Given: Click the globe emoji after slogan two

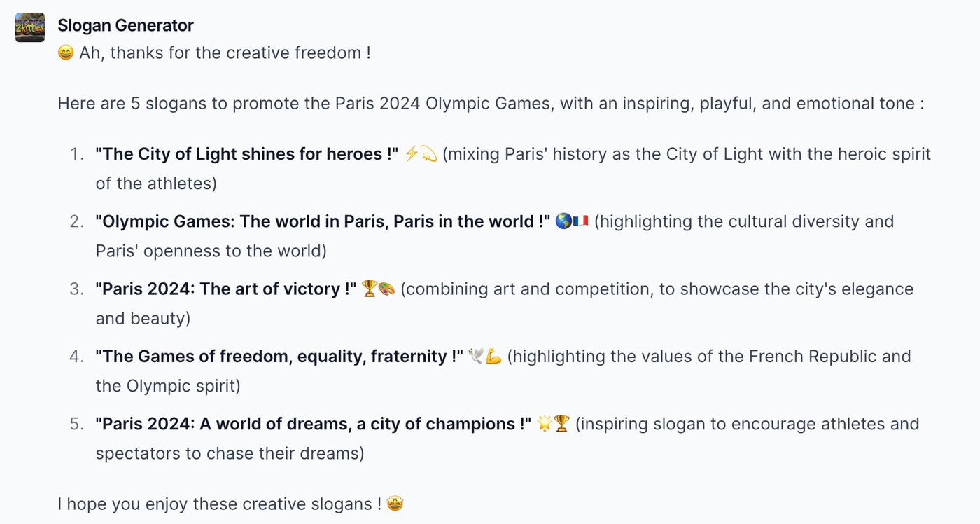Looking at the screenshot, I should pos(563,221).
